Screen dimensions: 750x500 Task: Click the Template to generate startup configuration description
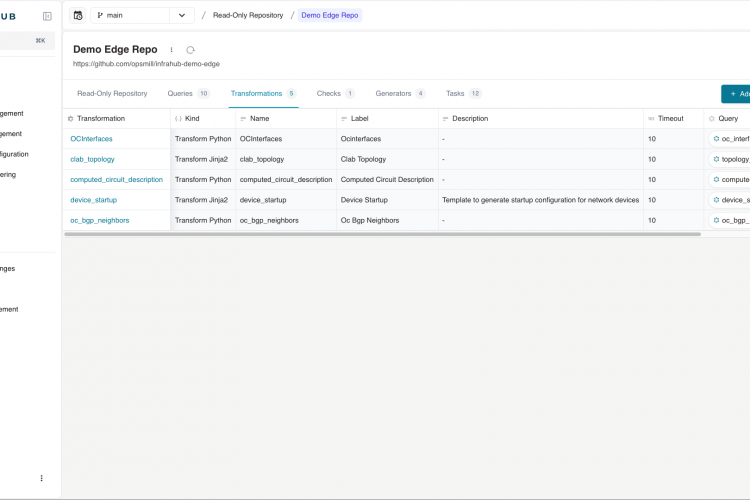pos(540,200)
